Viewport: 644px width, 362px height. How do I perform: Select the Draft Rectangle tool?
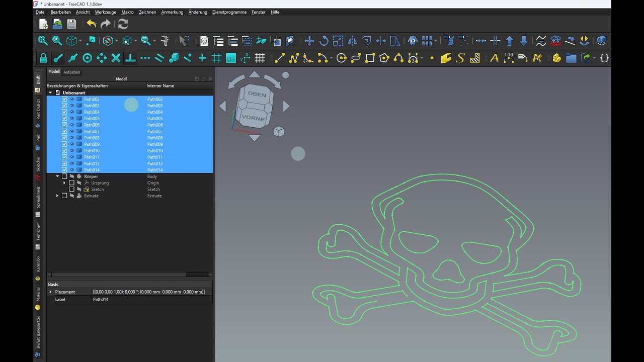(370, 58)
